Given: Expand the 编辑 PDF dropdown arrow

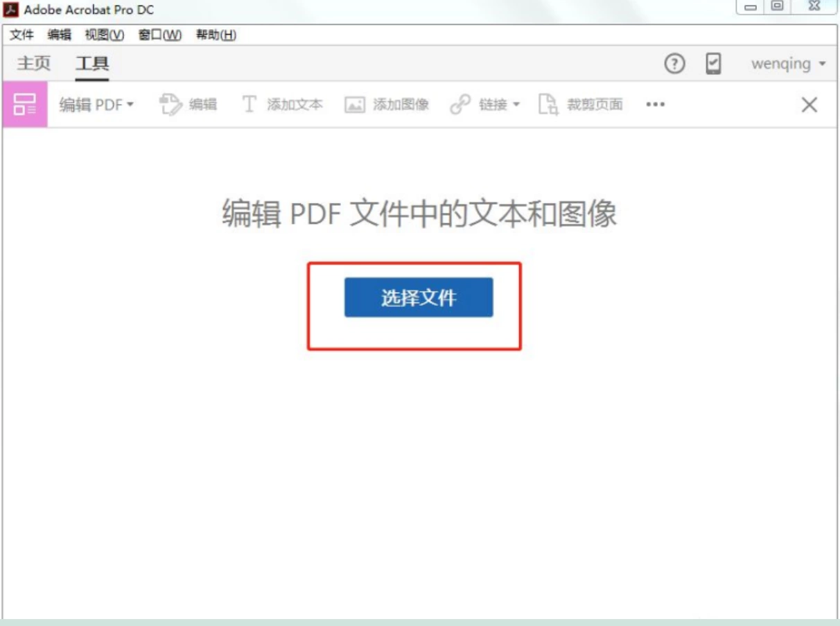Looking at the screenshot, I should [130, 105].
